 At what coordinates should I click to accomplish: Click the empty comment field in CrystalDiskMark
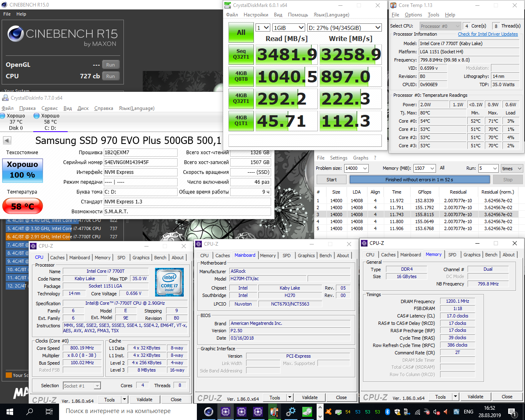pyautogui.click(x=305, y=140)
